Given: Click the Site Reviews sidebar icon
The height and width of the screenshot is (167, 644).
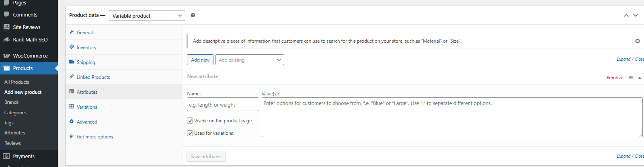Looking at the screenshot, I should point(6,27).
